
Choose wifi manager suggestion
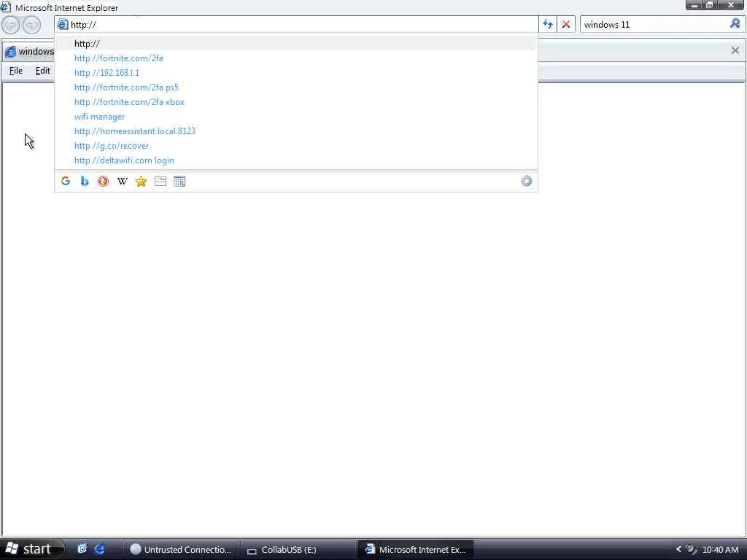(296, 117)
